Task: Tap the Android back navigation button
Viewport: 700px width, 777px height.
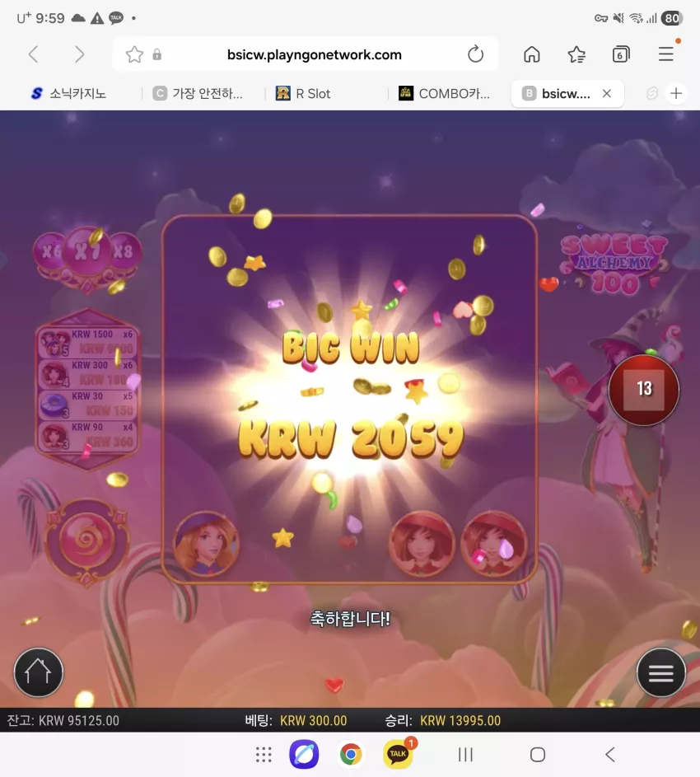Action: pos(610,755)
